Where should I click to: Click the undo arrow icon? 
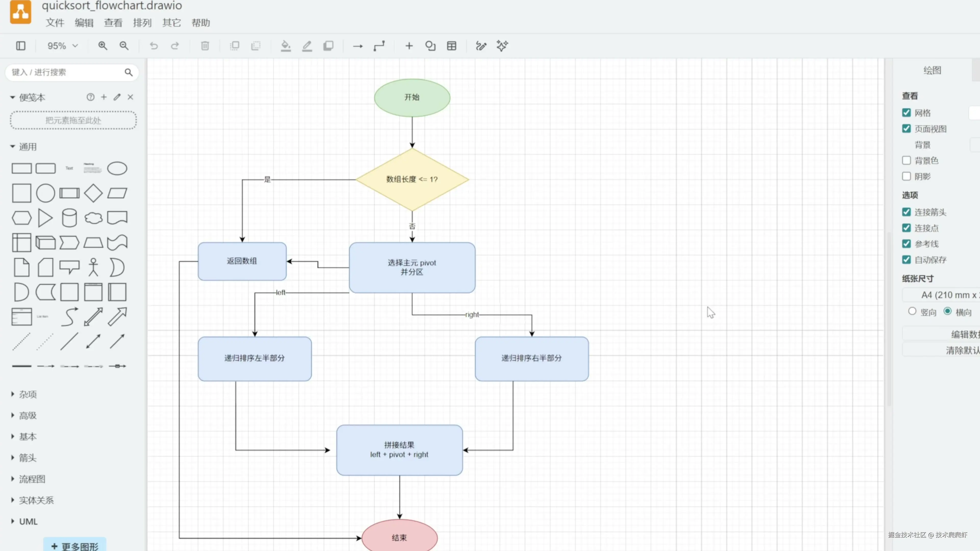154,46
